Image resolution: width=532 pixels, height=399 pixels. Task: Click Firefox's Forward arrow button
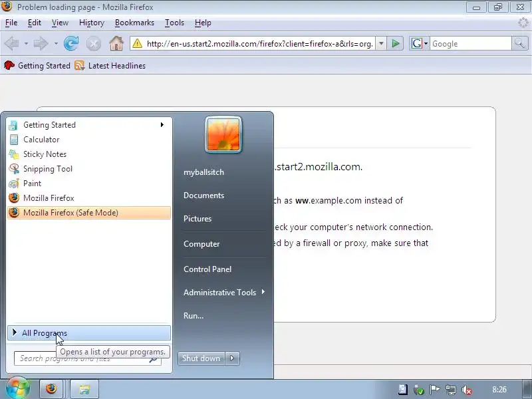(x=41, y=44)
